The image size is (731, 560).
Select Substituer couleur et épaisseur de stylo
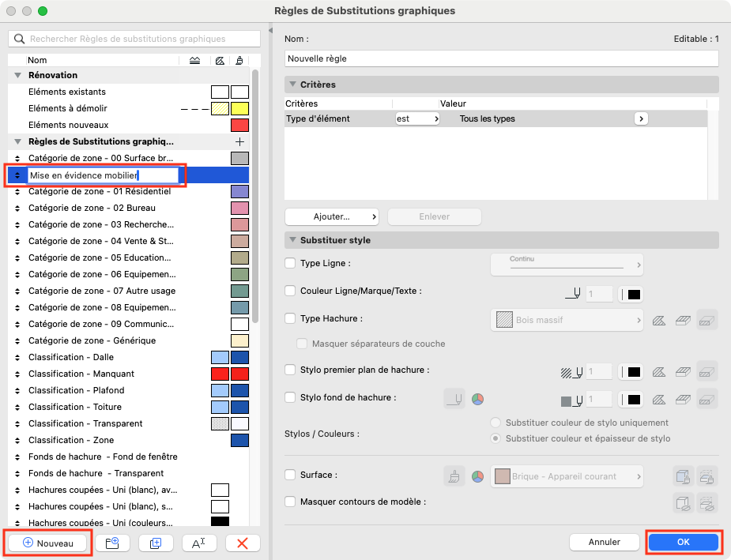point(495,438)
